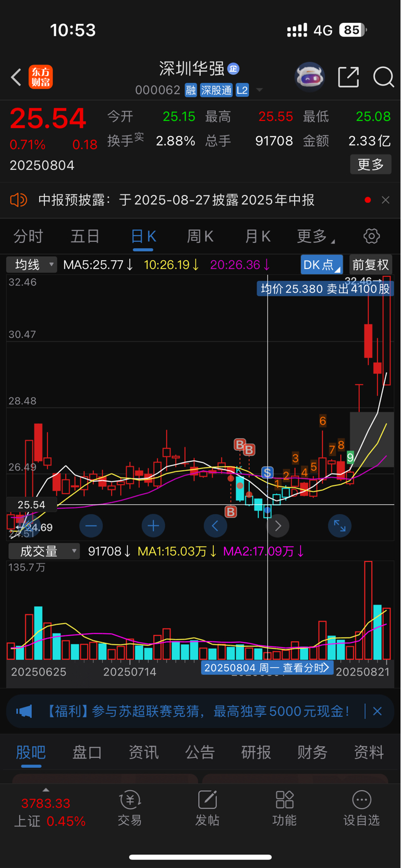Close the 福利 promotion banner
Viewport: 401px width, 868px height.
pos(377,711)
